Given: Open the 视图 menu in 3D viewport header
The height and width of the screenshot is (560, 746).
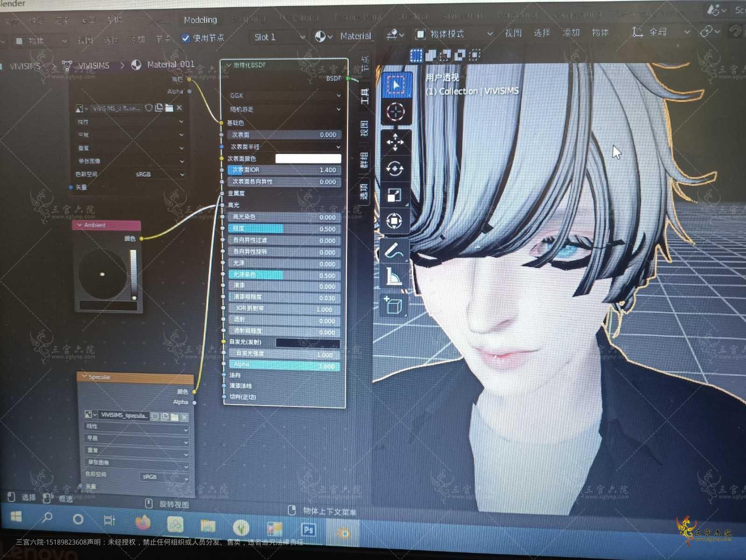Looking at the screenshot, I should pos(513,33).
